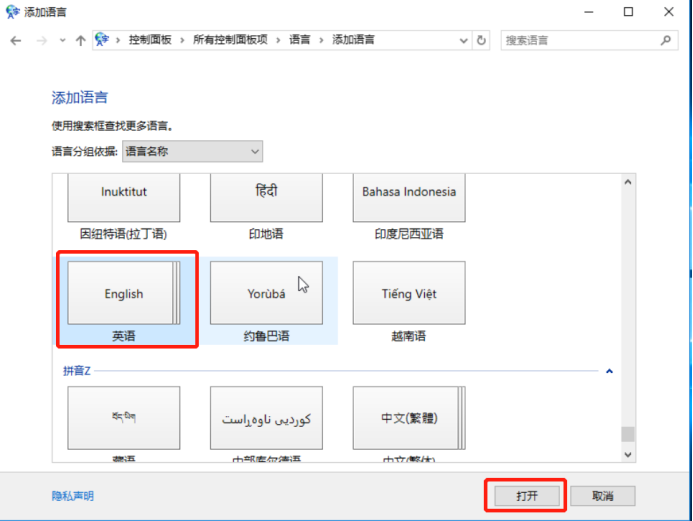Screen dimensions: 693x521
Task: Click the 搜索语言 search field
Action: 580,40
